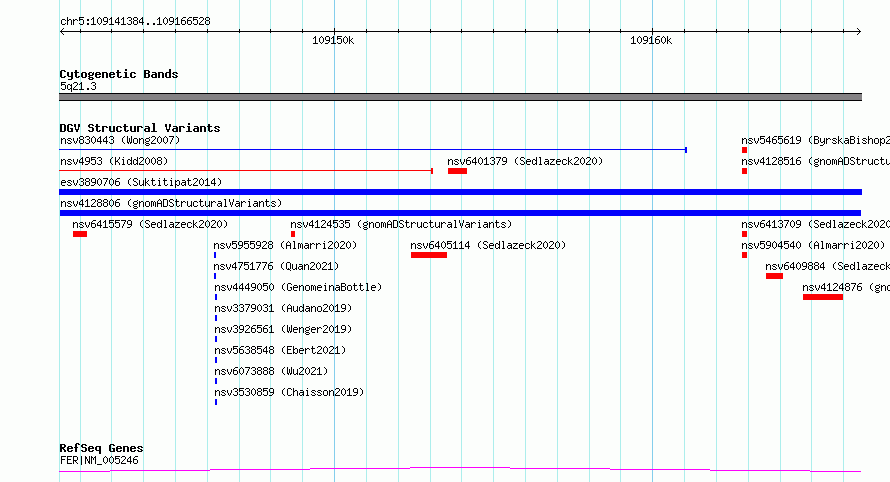This screenshot has width=890, height=482.
Task: Open nsv5904540 (Almarri2020) label
Action: point(813,245)
